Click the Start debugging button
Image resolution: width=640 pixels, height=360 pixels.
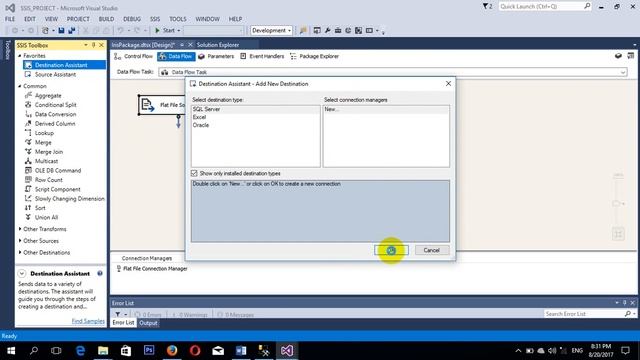pos(164,31)
